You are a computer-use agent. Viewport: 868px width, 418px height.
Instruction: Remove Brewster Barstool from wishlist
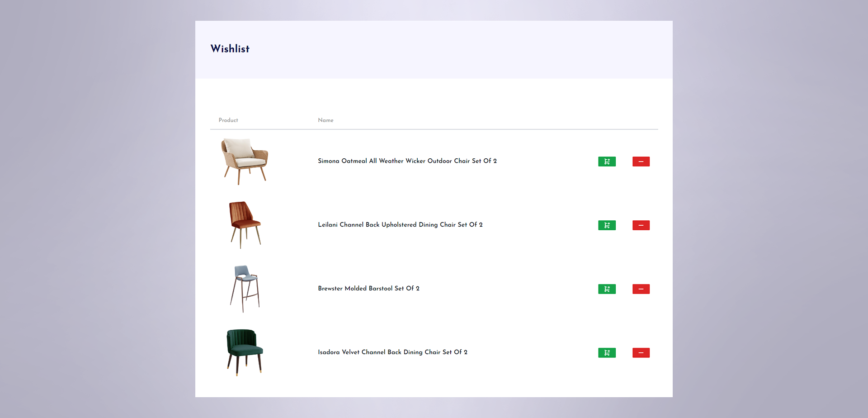(641, 289)
